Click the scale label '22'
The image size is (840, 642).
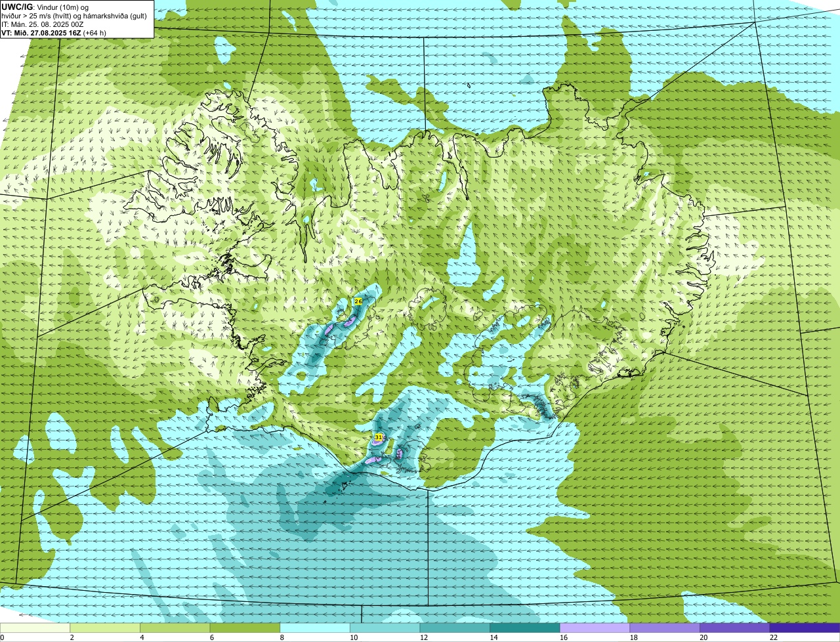pos(774,637)
